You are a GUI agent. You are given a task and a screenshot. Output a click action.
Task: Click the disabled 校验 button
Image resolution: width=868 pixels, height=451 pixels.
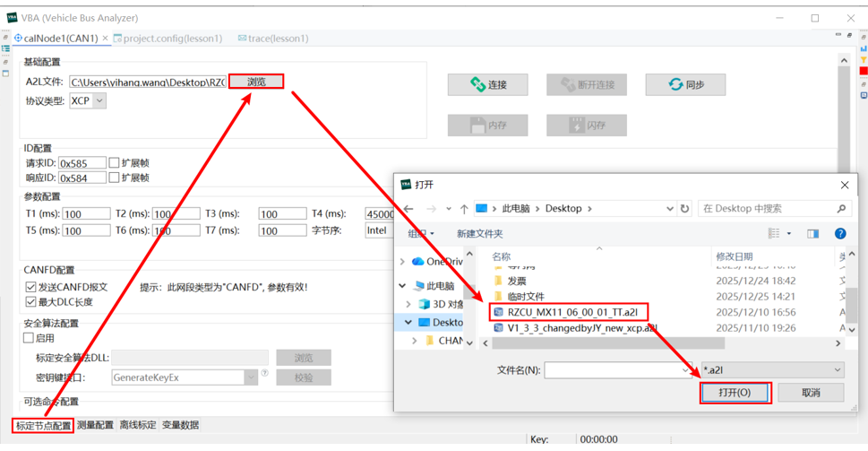(x=304, y=377)
